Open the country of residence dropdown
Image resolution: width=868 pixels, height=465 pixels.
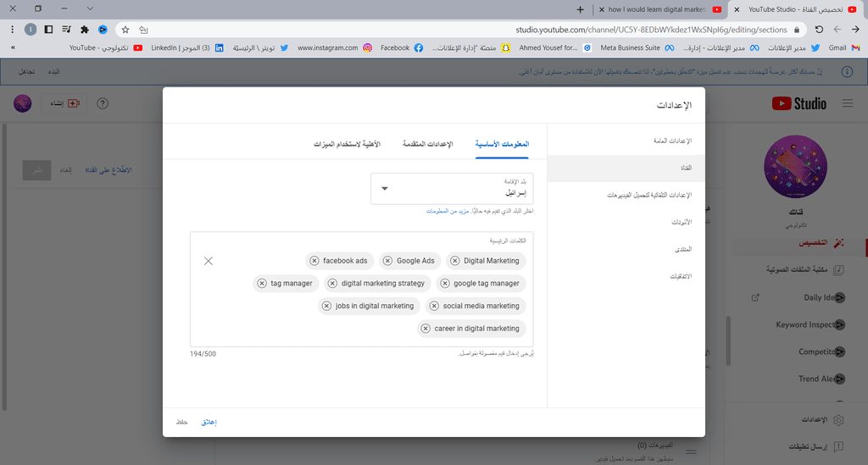452,189
